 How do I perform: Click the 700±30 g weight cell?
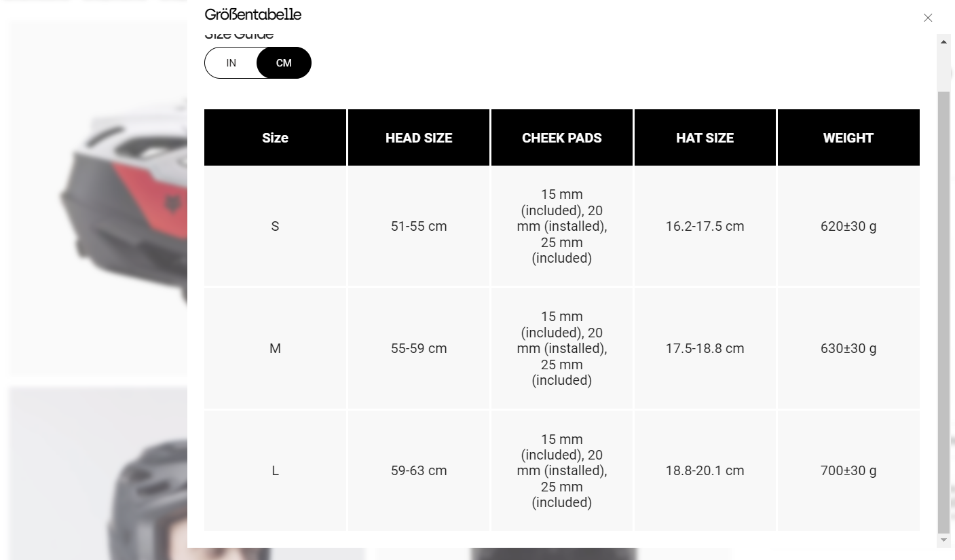point(848,470)
